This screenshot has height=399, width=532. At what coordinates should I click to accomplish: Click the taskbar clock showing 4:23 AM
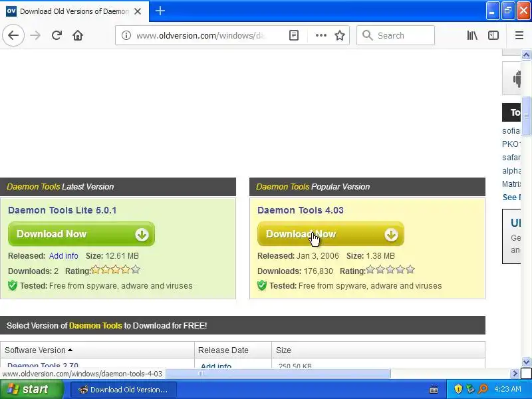pos(507,389)
